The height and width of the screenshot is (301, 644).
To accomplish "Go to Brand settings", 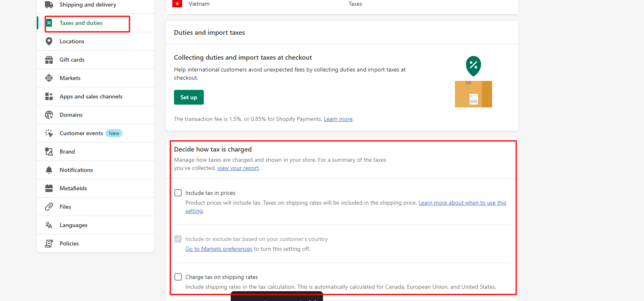I will [96, 152].
